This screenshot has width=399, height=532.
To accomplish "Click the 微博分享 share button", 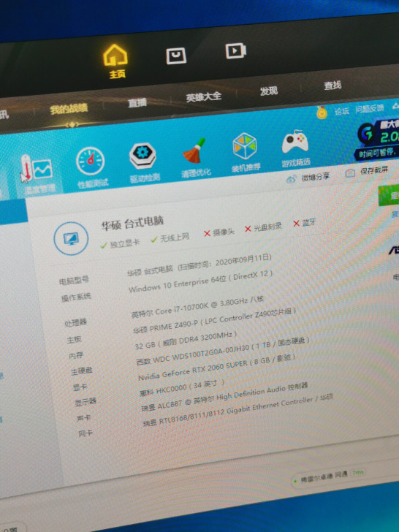I will pos(308,178).
